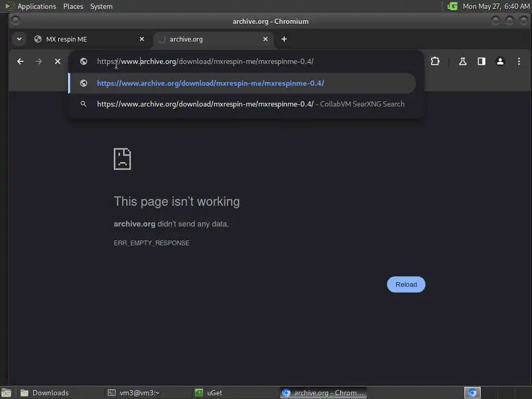The height and width of the screenshot is (399, 532).
Task: Click the forward navigation arrow
Action: [x=38, y=61]
